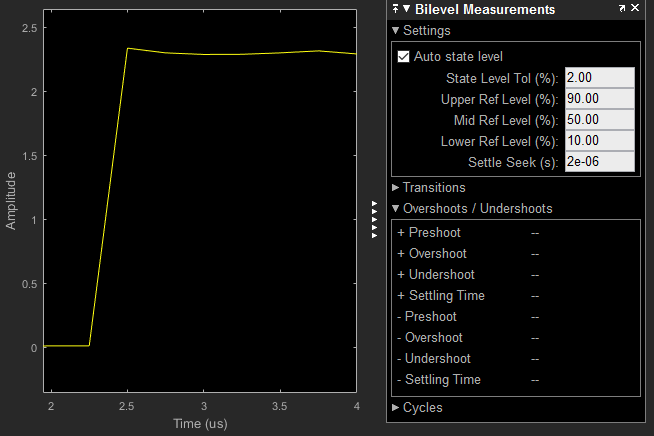This screenshot has height=436, width=654.
Task: Click the Settle Seek (s) field
Action: click(599, 161)
